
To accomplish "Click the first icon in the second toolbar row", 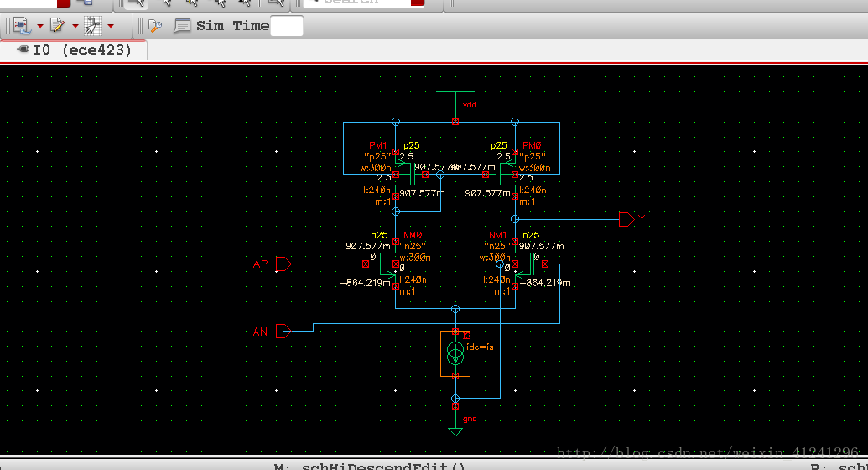I will point(22,26).
